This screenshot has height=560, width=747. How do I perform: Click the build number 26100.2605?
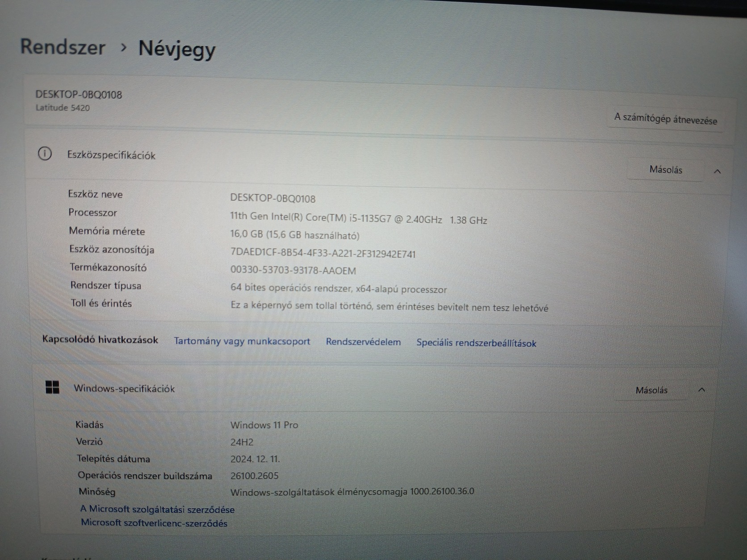click(x=254, y=476)
